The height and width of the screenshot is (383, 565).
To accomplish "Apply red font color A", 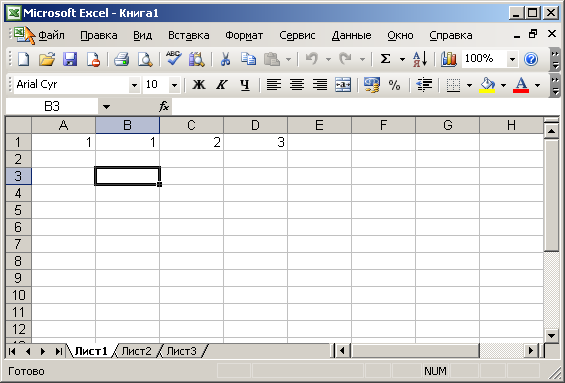I will [521, 85].
